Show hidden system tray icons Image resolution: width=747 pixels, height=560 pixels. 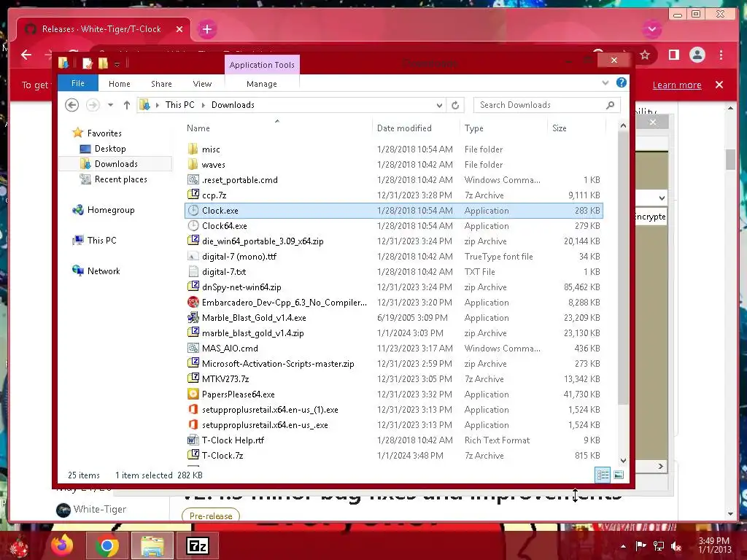623,546
